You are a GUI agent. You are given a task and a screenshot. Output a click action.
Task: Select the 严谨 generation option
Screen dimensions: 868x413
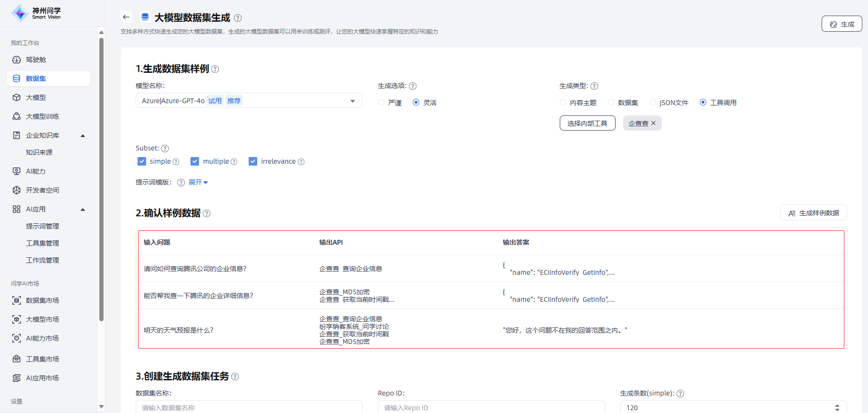(381, 103)
